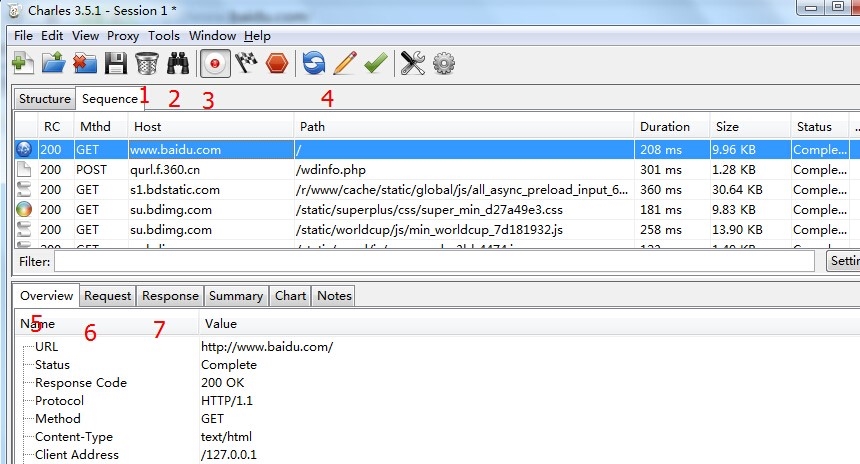The image size is (860, 464).
Task: Sort by the RC column header
Action: (56, 127)
